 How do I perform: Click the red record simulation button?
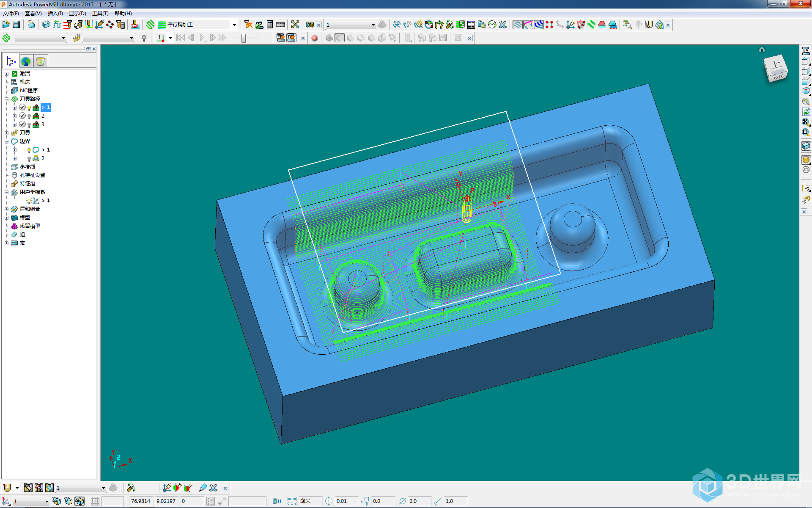[x=314, y=38]
